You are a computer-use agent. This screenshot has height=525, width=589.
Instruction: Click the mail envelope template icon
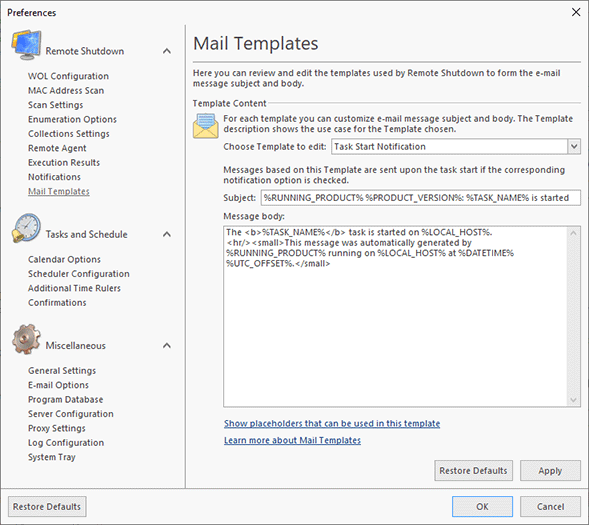coord(205,126)
